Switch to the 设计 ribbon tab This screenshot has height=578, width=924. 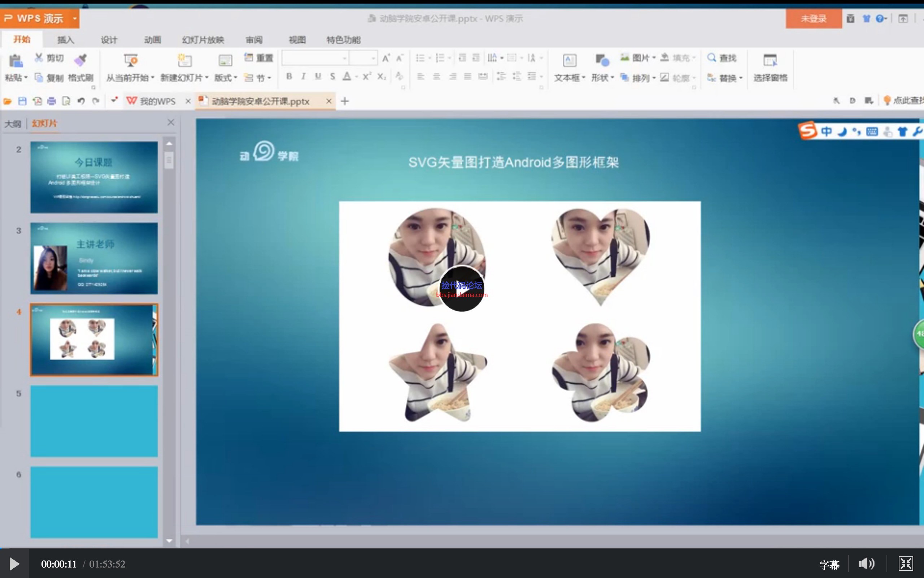click(x=109, y=40)
